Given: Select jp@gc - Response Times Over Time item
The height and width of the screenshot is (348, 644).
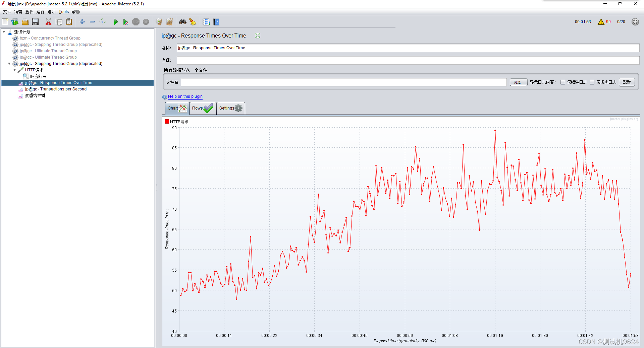Looking at the screenshot, I should (58, 83).
